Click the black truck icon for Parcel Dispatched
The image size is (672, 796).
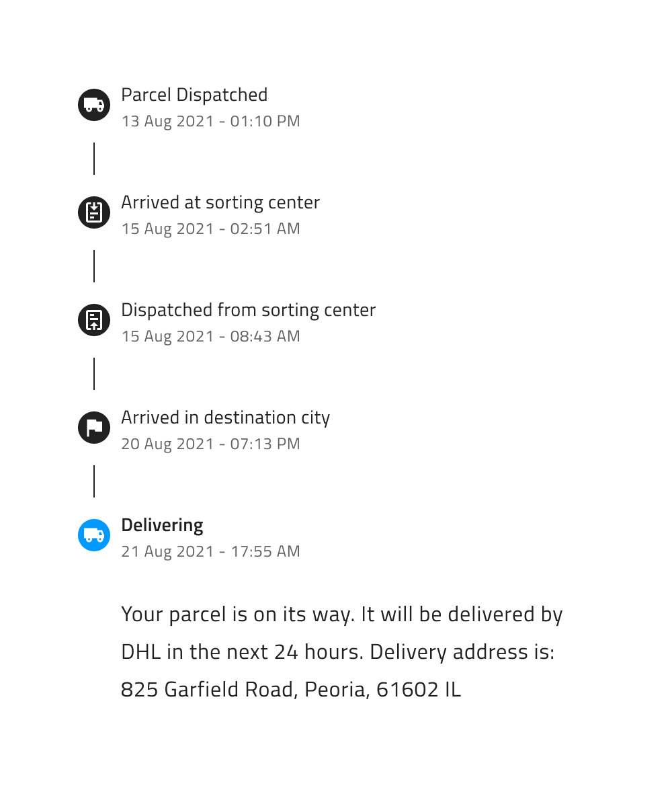pos(94,105)
